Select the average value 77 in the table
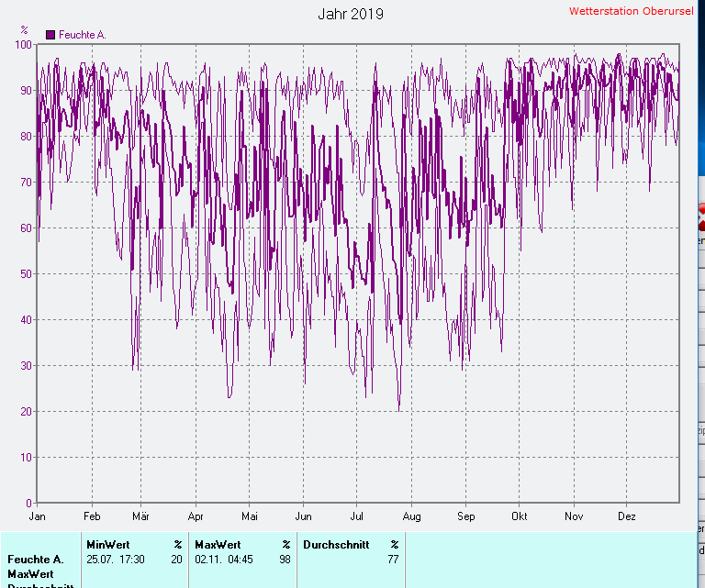Screen dimensions: 705x588 (394, 560)
